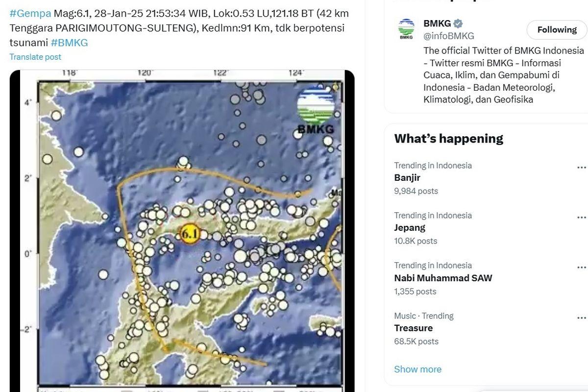
Task: Click the What's happening section heading
Action: pos(448,138)
